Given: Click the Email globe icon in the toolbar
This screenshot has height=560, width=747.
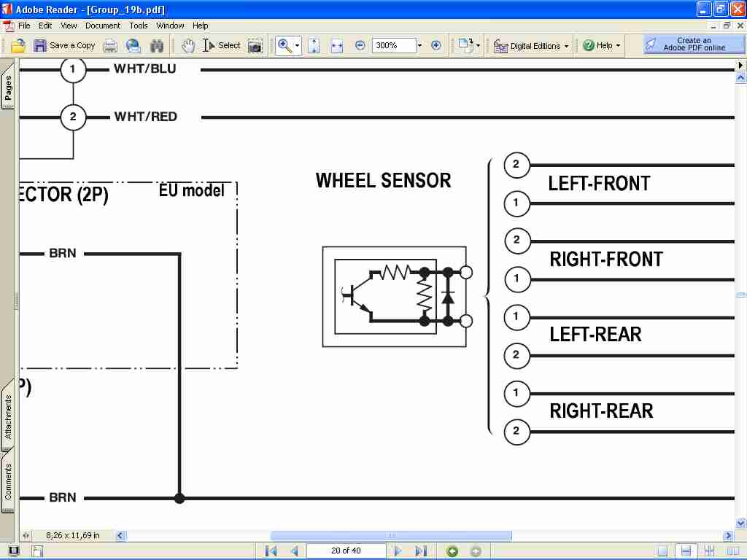Looking at the screenshot, I should (x=133, y=46).
